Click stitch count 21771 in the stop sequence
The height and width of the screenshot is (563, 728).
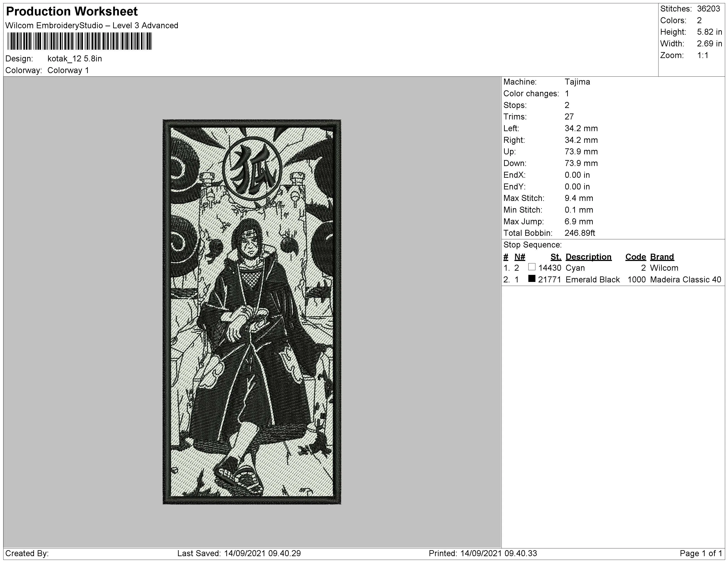pos(550,280)
